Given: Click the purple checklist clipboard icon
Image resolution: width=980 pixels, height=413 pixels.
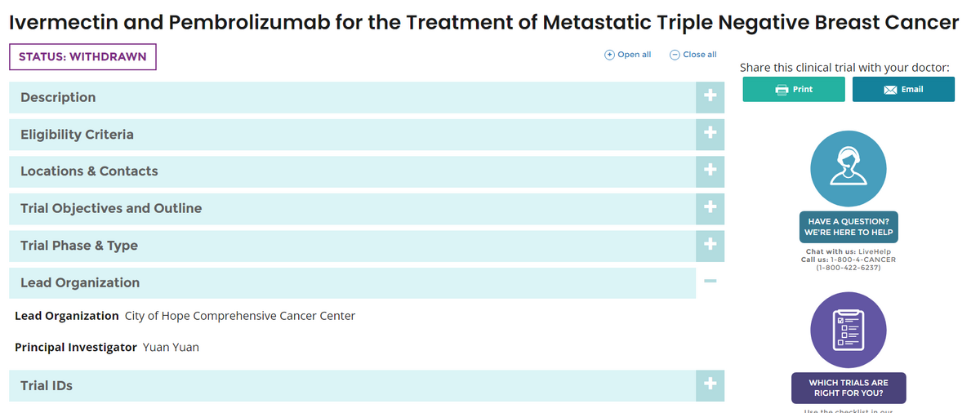Looking at the screenshot, I should point(848,330).
